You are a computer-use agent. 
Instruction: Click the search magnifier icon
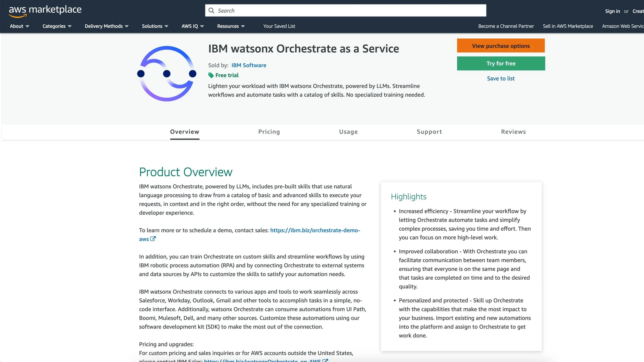coord(211,10)
